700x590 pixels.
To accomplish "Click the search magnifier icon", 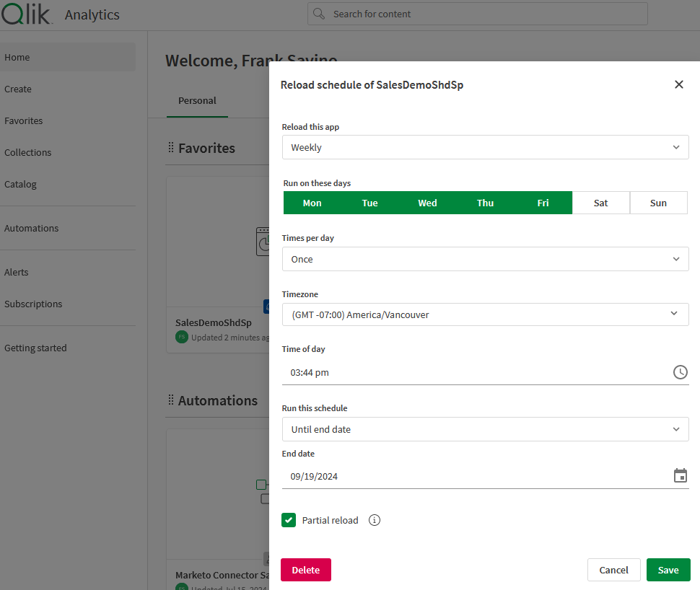I will pyautogui.click(x=319, y=14).
